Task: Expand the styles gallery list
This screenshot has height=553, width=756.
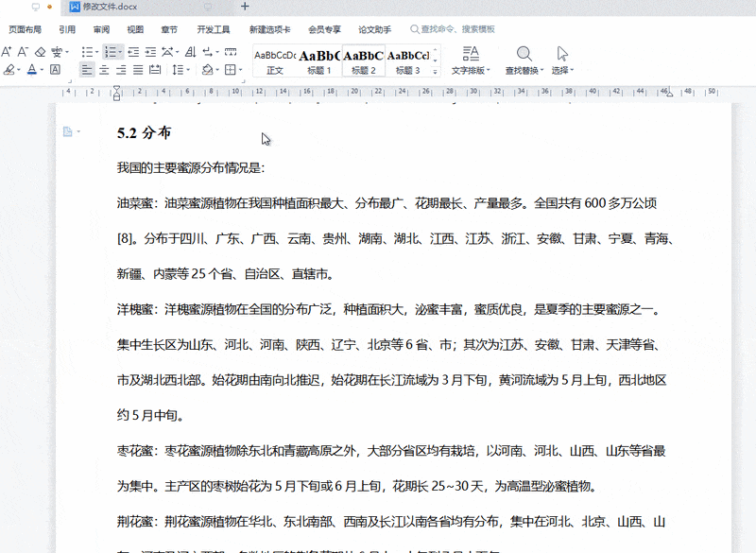Action: coord(436,72)
